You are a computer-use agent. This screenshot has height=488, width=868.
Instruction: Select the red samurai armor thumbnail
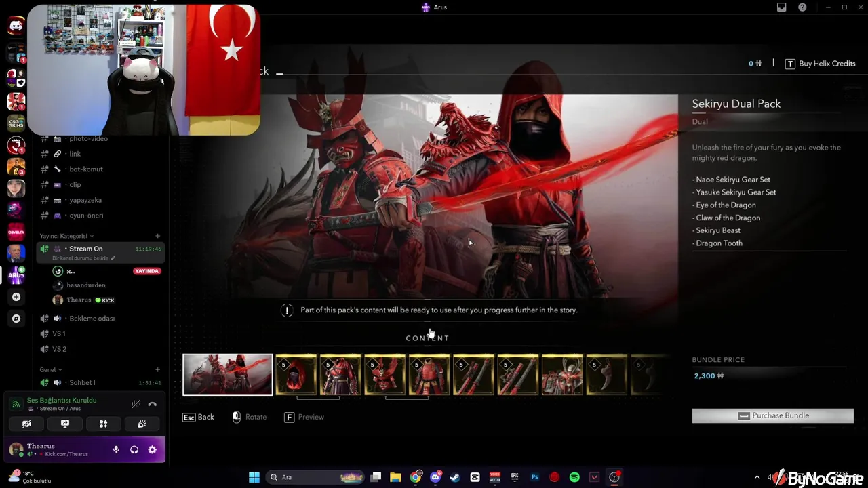point(429,374)
